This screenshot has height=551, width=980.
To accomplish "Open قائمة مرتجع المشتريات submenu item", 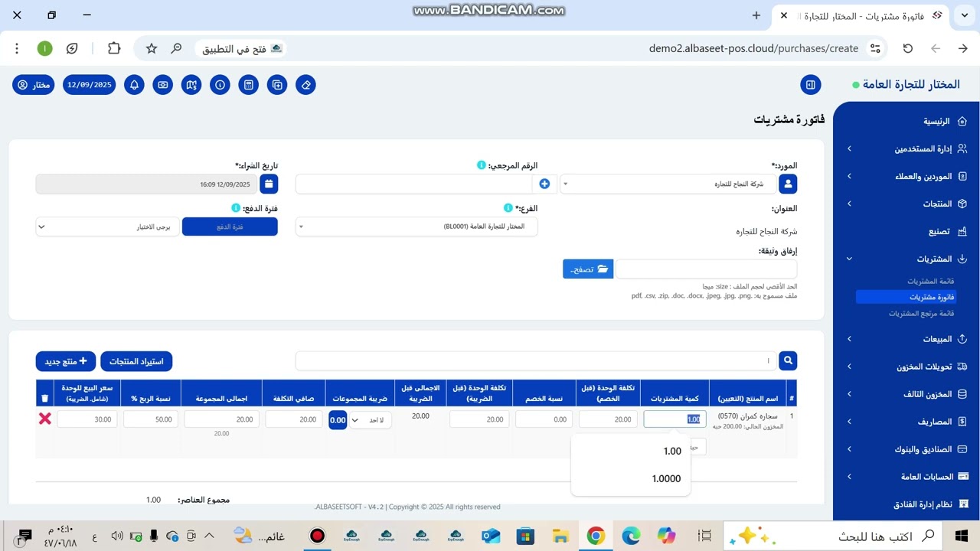I will 921,314.
